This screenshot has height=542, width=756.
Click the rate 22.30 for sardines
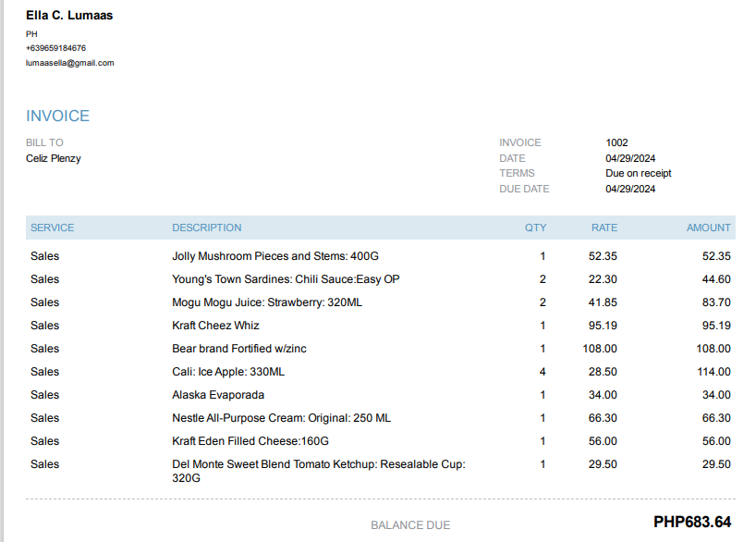coord(603,279)
